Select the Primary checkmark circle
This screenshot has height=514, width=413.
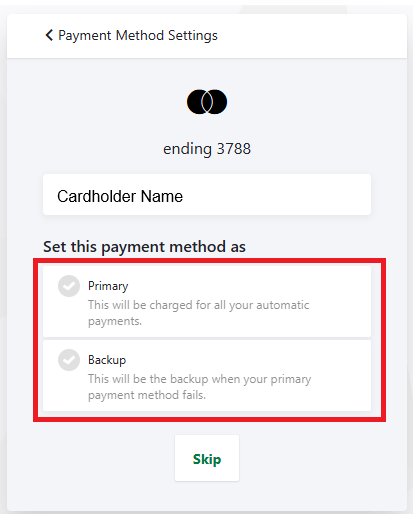(69, 286)
